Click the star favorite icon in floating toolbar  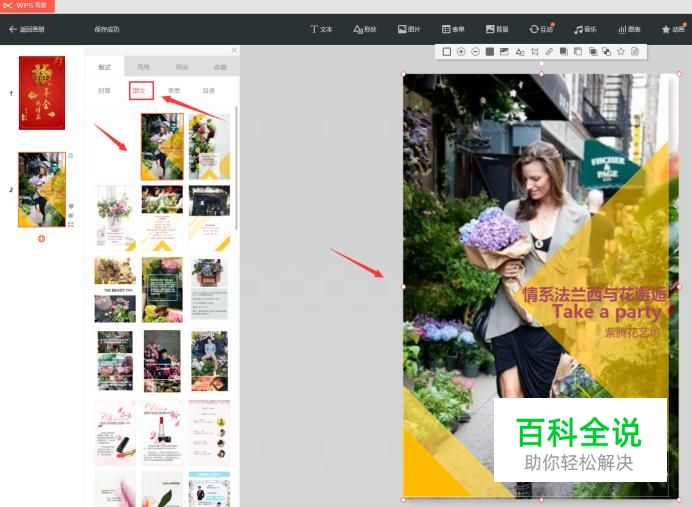coord(621,52)
